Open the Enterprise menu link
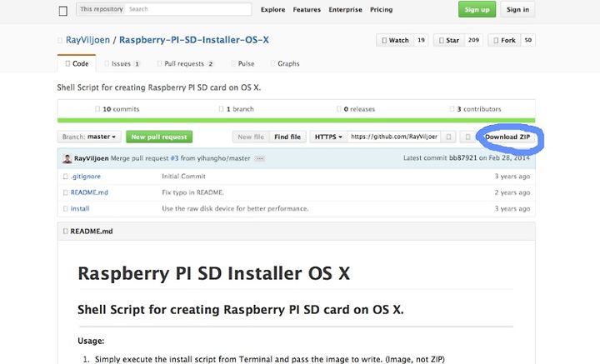 click(x=345, y=9)
